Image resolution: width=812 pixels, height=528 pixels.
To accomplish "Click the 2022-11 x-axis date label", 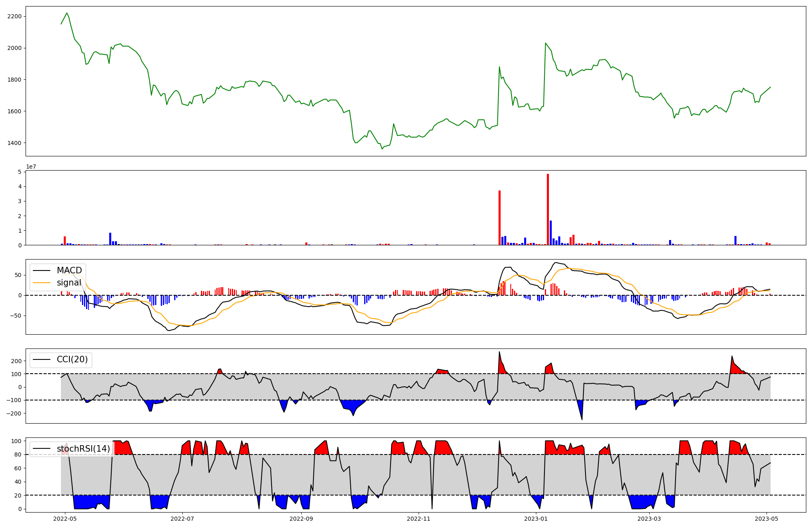I will [418, 519].
